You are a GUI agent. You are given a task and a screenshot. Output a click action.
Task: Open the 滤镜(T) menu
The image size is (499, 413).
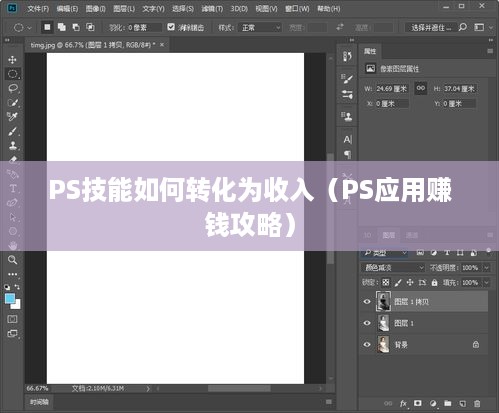coord(212,9)
